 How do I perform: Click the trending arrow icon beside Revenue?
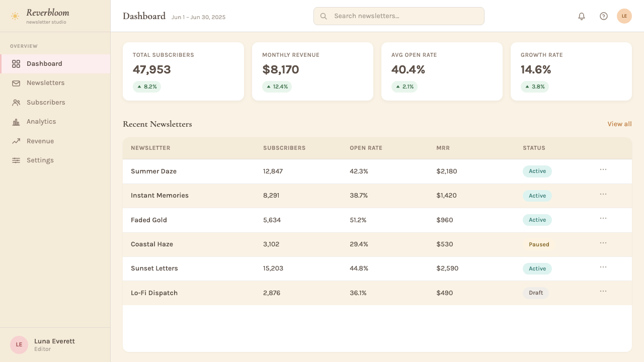click(16, 141)
